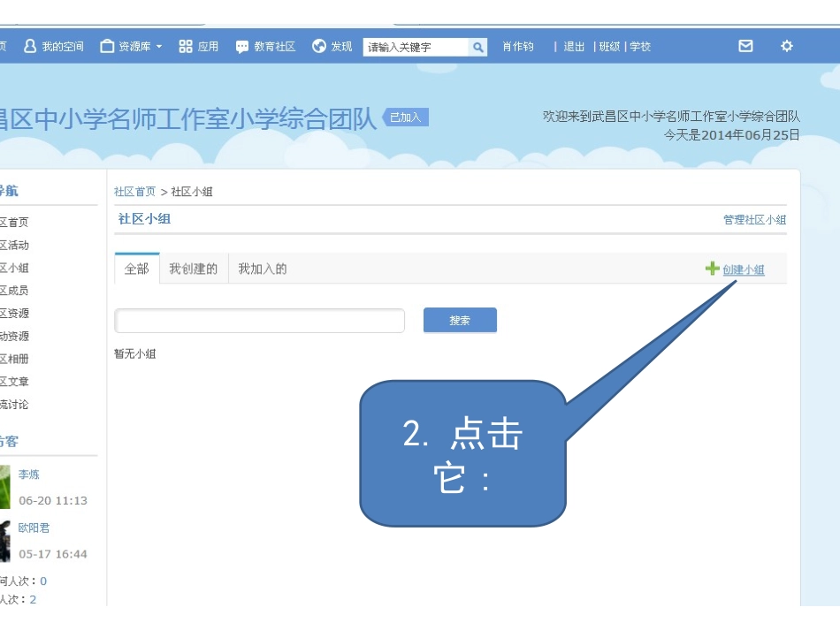Image resolution: width=840 pixels, height=630 pixels.
Task: Click the keyword search input field
Action: [416, 47]
